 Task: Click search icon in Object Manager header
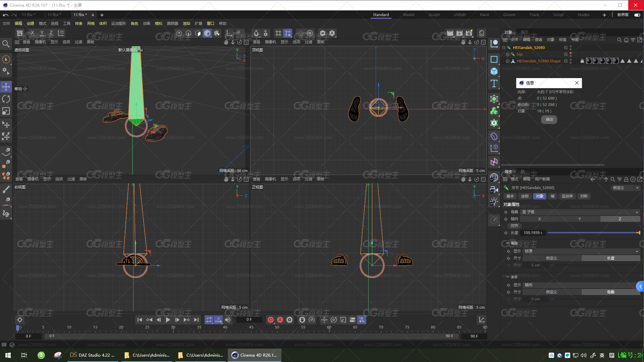point(619,40)
